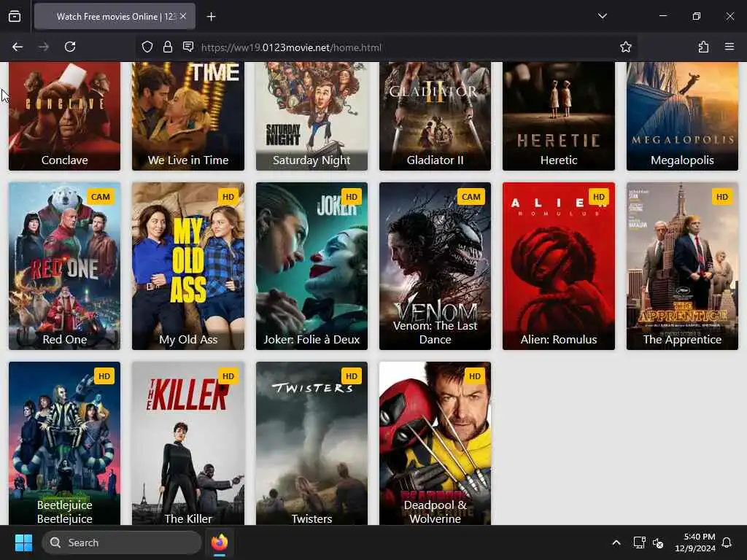The height and width of the screenshot is (560, 747).
Task: Open the notifications bell icon
Action: (x=727, y=542)
